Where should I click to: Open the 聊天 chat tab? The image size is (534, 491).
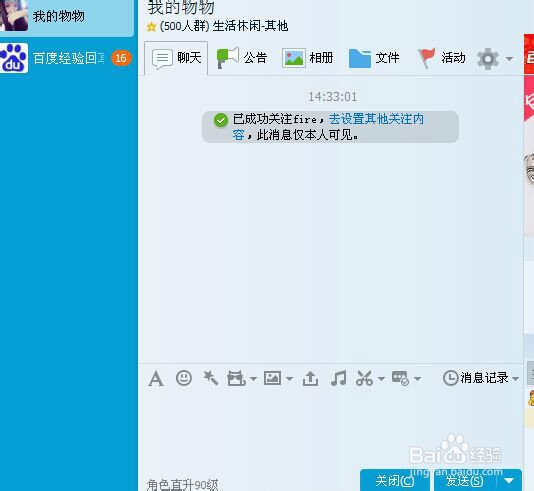coord(176,58)
